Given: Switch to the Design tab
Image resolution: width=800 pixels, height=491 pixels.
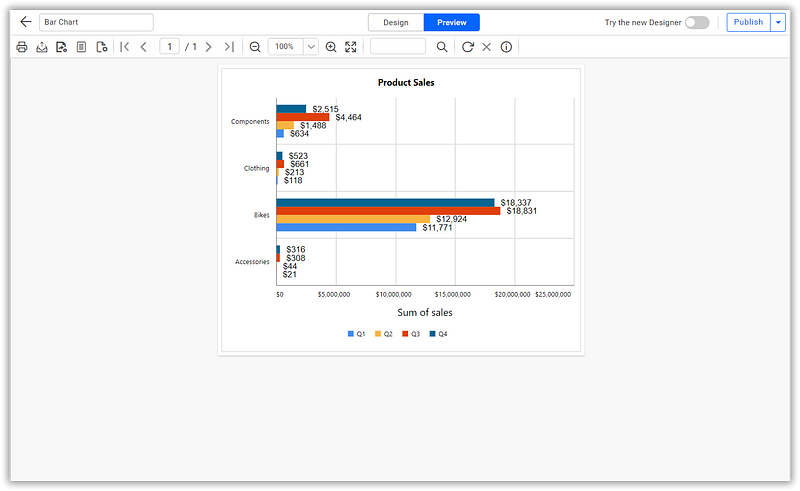Looking at the screenshot, I should coord(396,22).
